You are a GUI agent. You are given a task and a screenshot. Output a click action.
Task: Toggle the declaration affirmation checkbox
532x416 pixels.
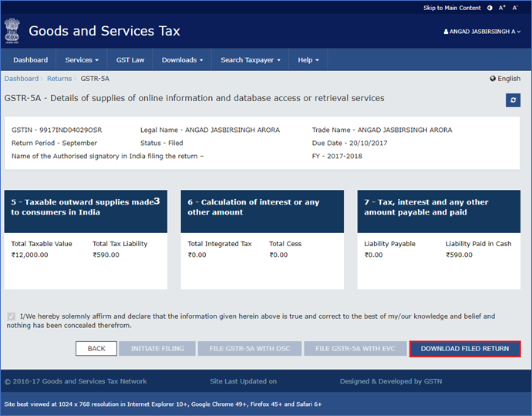point(12,316)
